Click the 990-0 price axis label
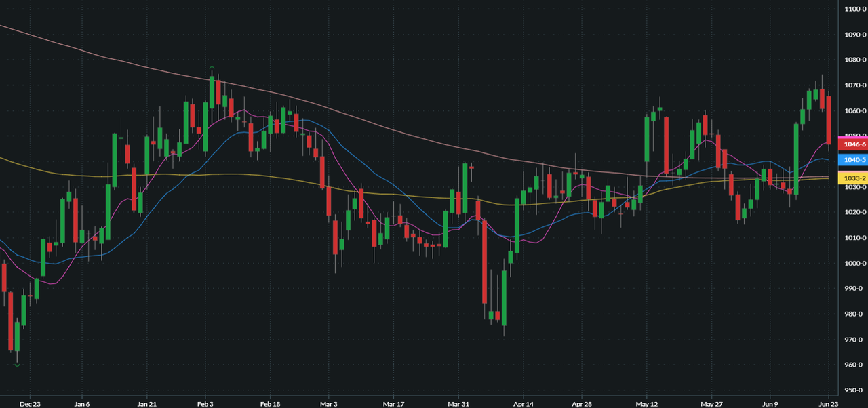 tap(854, 289)
